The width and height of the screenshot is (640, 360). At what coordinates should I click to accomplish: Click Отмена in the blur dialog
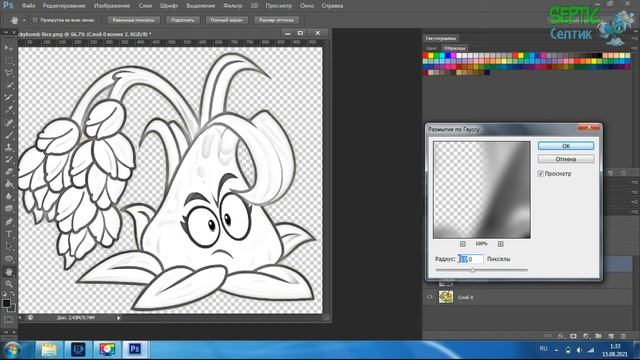(x=566, y=159)
